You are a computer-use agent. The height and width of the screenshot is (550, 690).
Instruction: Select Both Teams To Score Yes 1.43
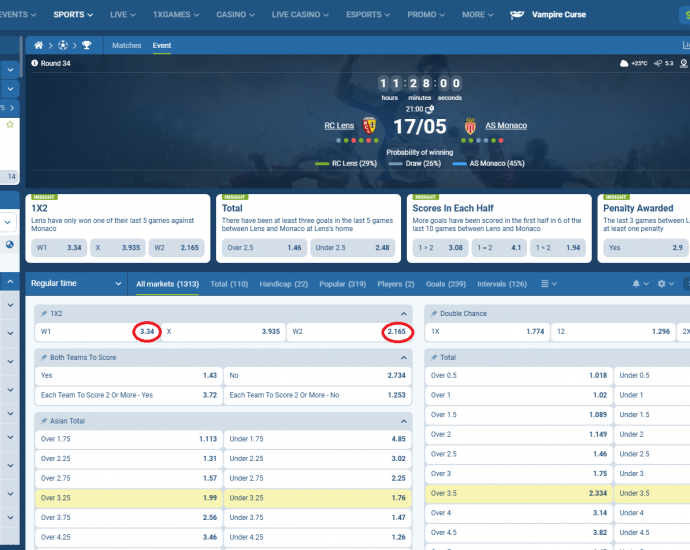pos(129,376)
